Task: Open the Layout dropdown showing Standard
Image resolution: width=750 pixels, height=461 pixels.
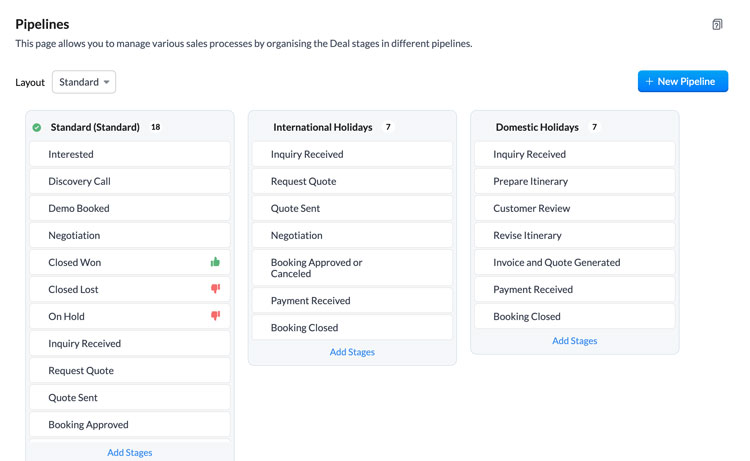Action: (84, 82)
